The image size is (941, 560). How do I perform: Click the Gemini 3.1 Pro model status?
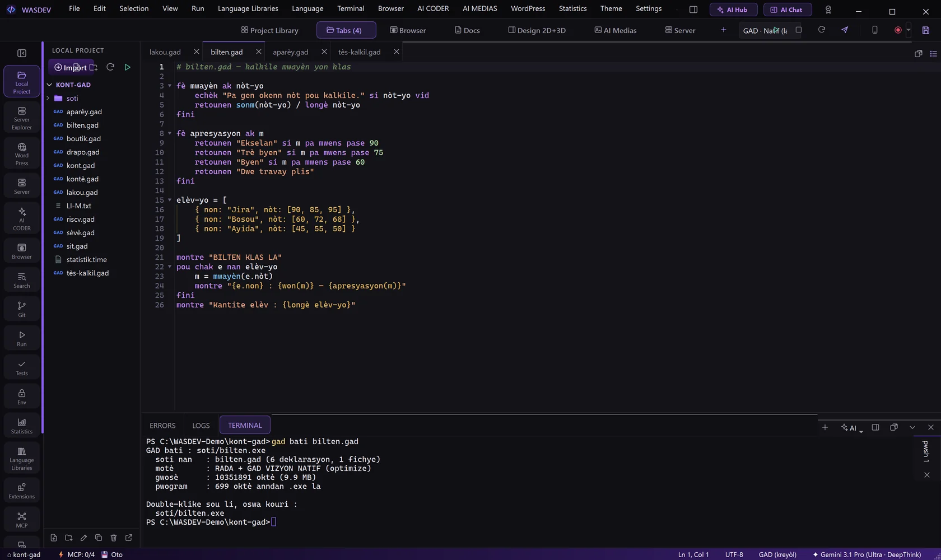(867, 554)
